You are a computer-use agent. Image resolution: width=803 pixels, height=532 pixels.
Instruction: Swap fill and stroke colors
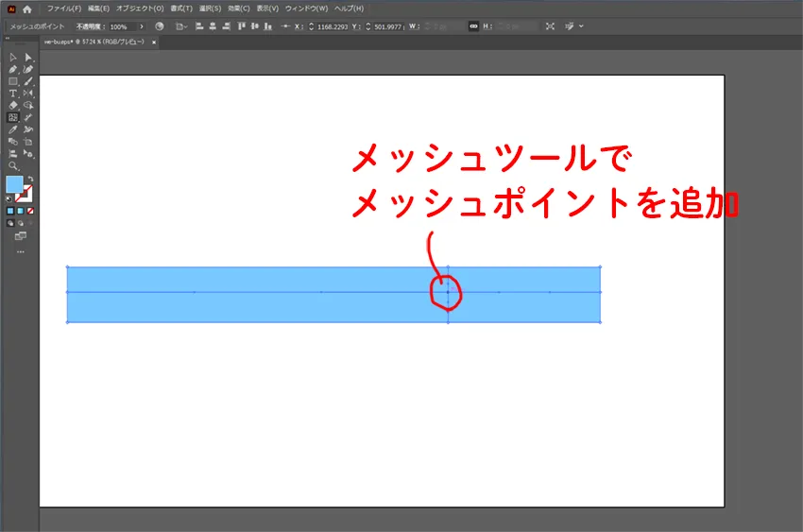pyautogui.click(x=31, y=179)
